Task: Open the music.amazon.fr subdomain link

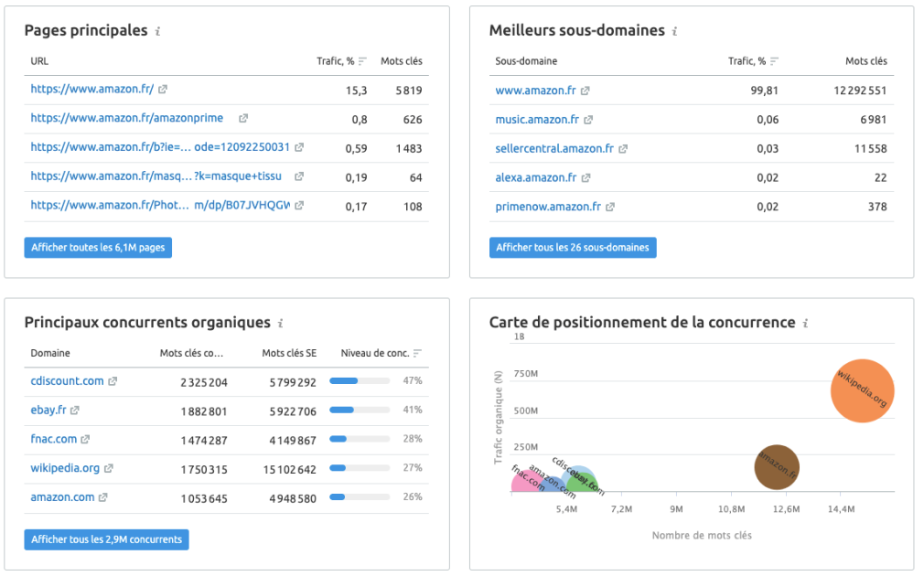Action: click(x=537, y=120)
